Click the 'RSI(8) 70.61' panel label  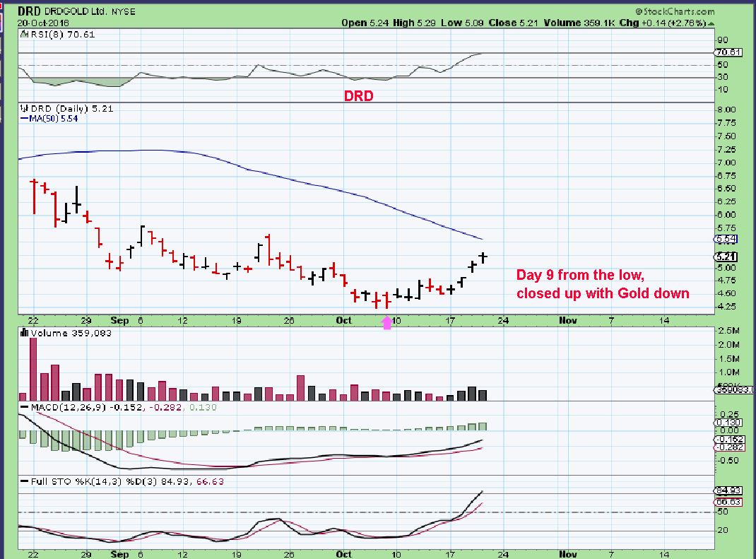point(63,34)
